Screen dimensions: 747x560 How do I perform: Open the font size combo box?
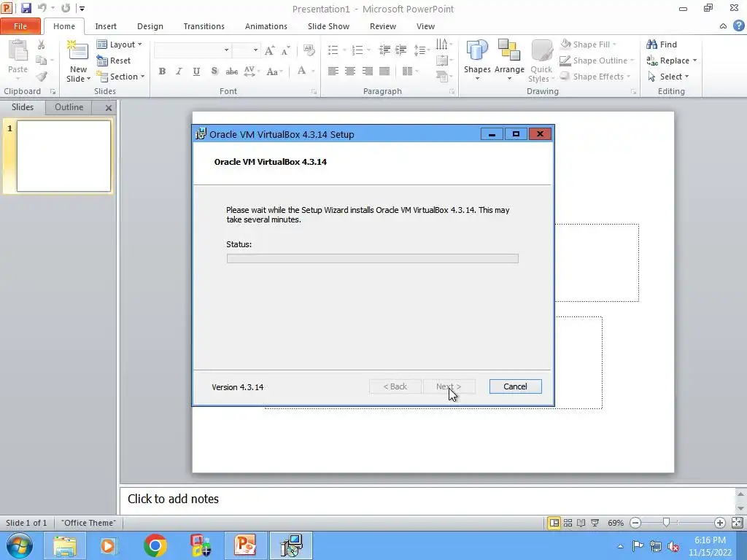tap(247, 50)
